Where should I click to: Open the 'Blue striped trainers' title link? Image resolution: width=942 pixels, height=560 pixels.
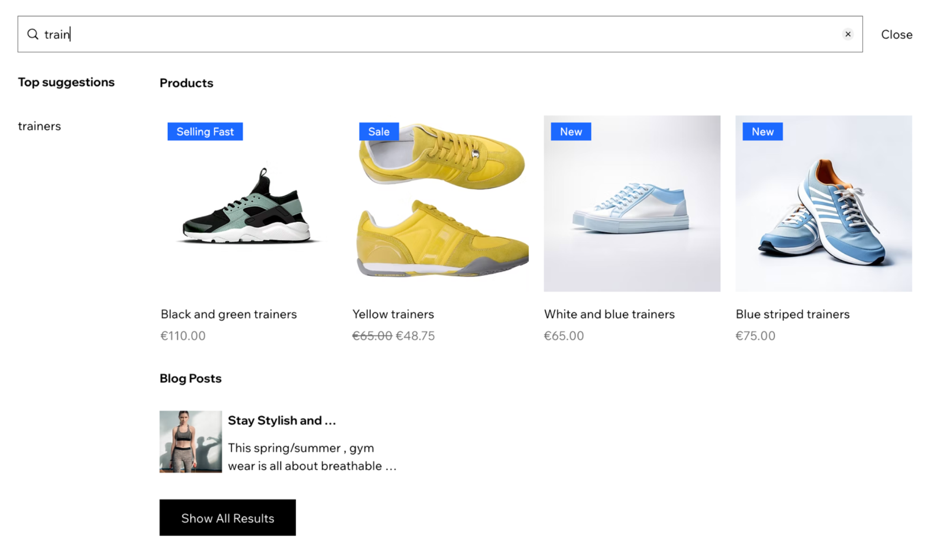tap(792, 314)
